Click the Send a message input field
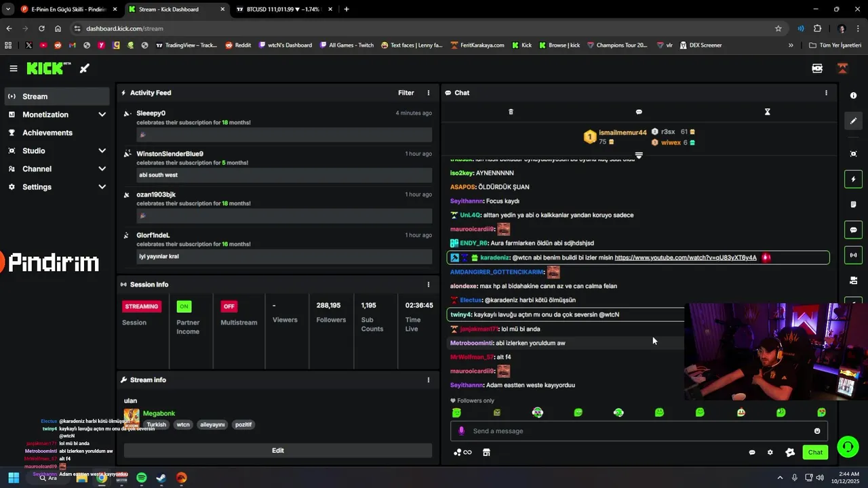This screenshot has height=488, width=868. [x=639, y=431]
